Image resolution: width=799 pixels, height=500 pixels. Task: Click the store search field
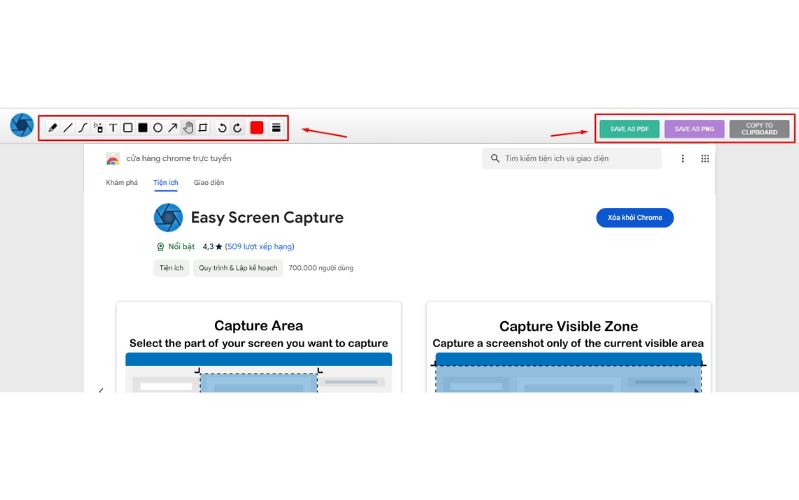[x=572, y=159]
